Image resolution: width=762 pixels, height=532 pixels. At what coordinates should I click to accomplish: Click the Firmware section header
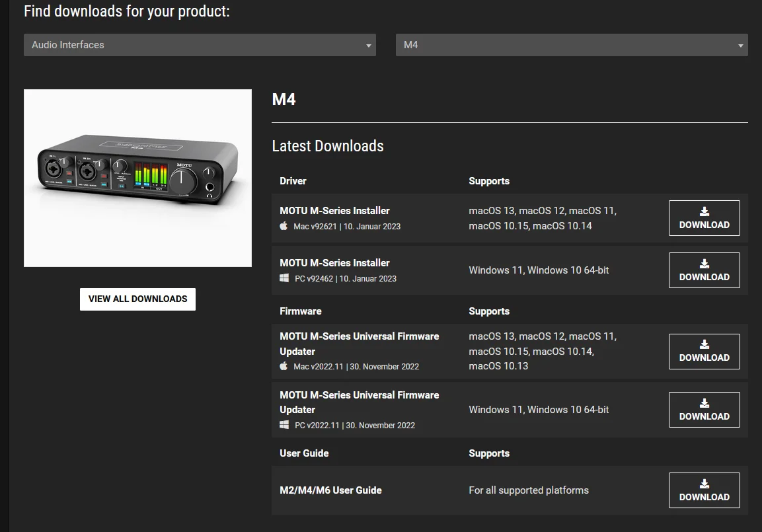tap(301, 311)
